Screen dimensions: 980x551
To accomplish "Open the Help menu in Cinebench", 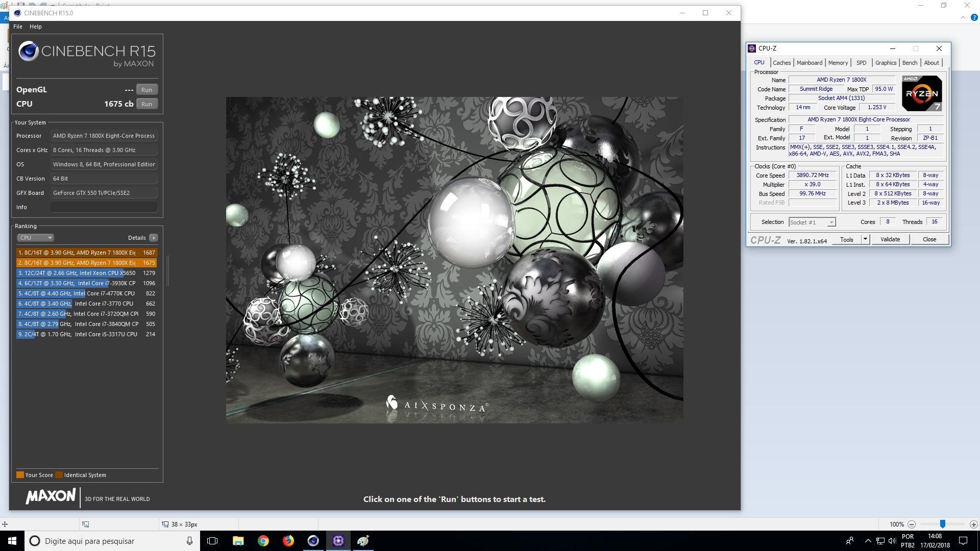I will coord(36,27).
